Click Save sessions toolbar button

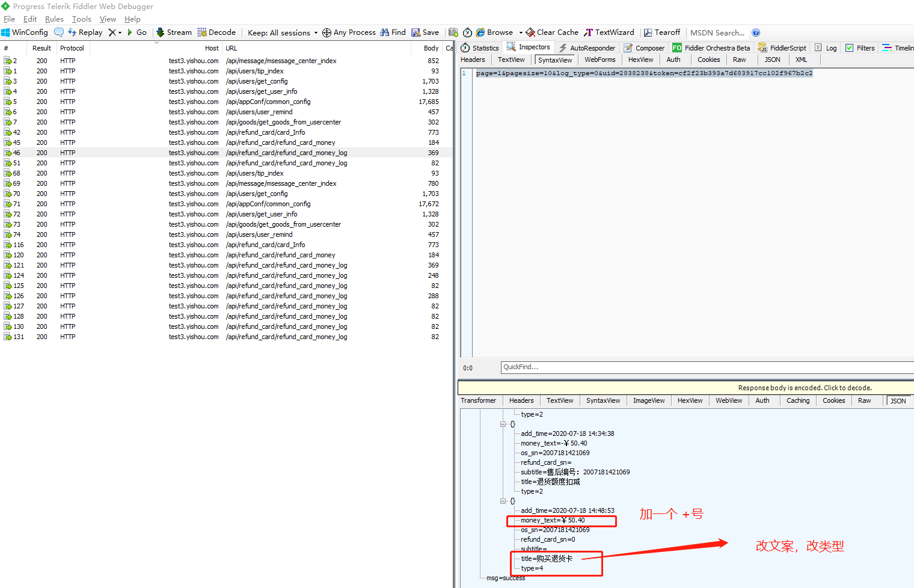point(425,32)
